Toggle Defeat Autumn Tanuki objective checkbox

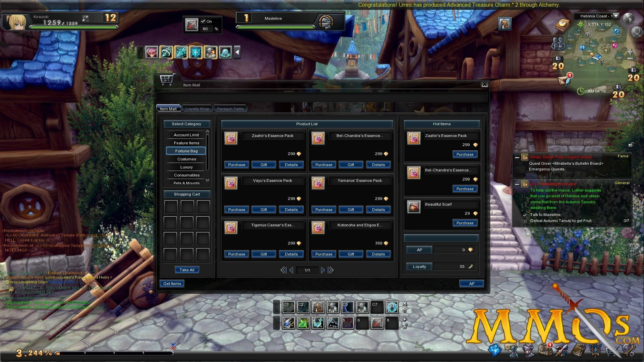(x=525, y=221)
